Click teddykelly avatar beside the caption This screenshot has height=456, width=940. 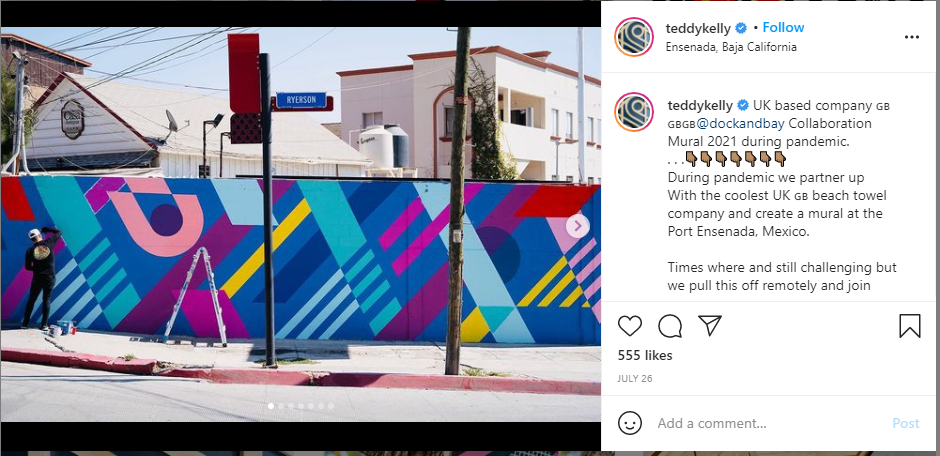634,112
